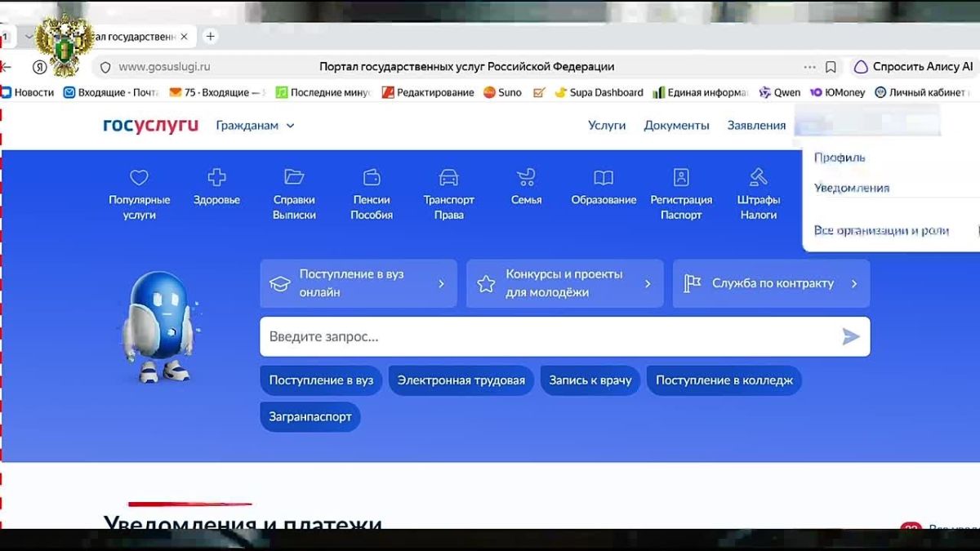Click the Поступление в колледж chip
This screenshot has width=980, height=551.
point(724,380)
